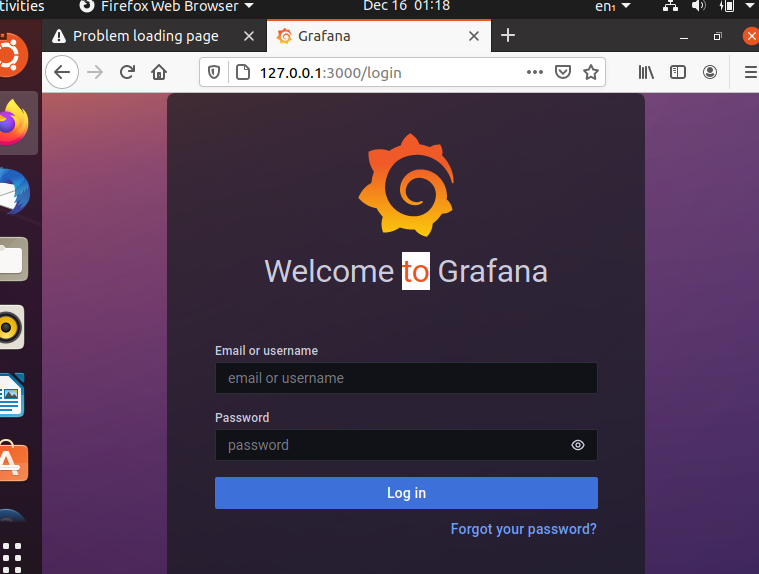759x574 pixels.
Task: Open calendar from Dec 16 01:18 clock
Action: (406, 6)
